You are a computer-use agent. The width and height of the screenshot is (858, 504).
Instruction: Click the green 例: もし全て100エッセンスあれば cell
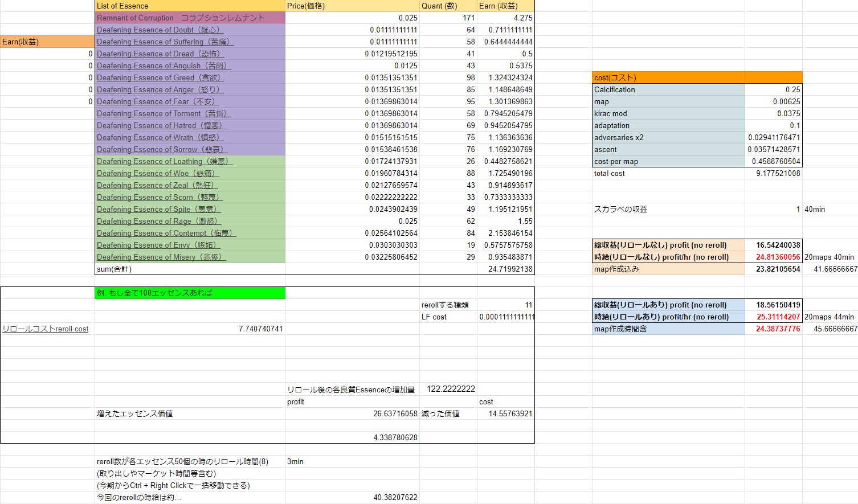190,293
